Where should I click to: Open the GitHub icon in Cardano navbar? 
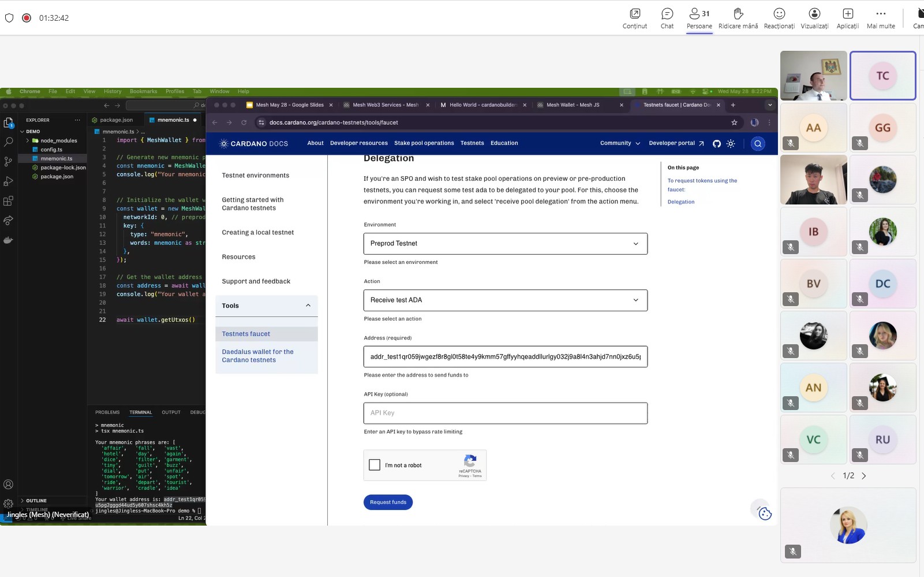(717, 143)
